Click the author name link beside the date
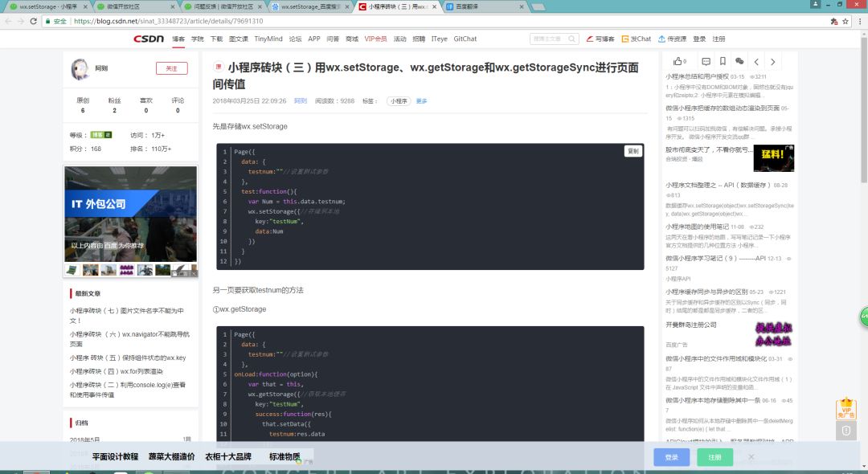The height and width of the screenshot is (474, 868). [301, 100]
